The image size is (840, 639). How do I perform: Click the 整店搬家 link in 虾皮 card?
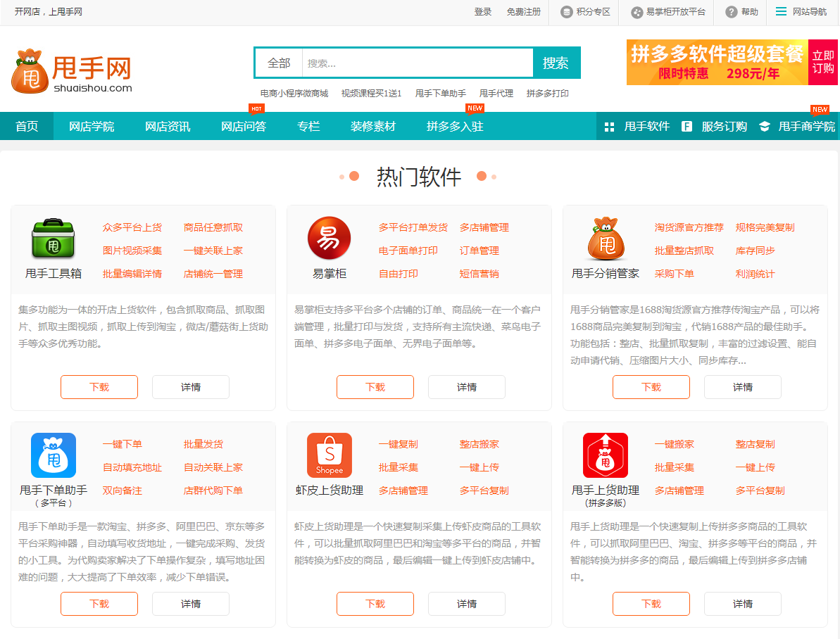[x=479, y=444]
